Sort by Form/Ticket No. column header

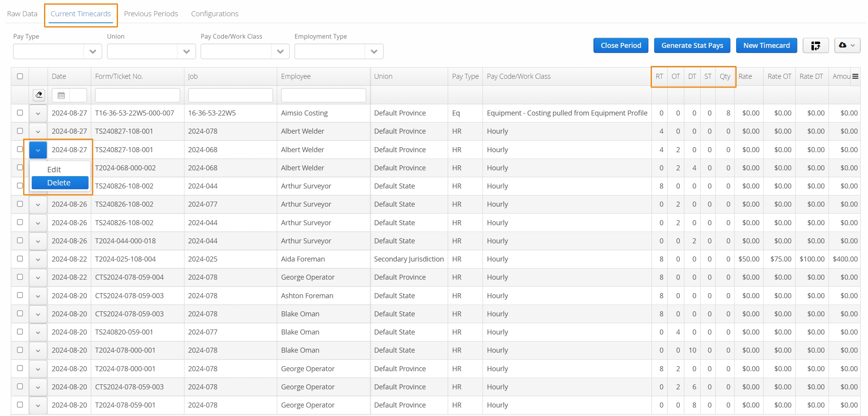pos(137,76)
